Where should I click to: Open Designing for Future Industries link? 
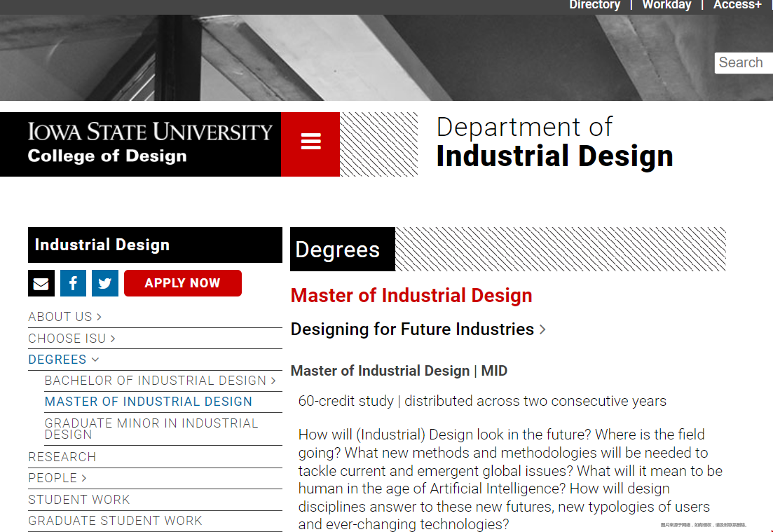click(418, 329)
